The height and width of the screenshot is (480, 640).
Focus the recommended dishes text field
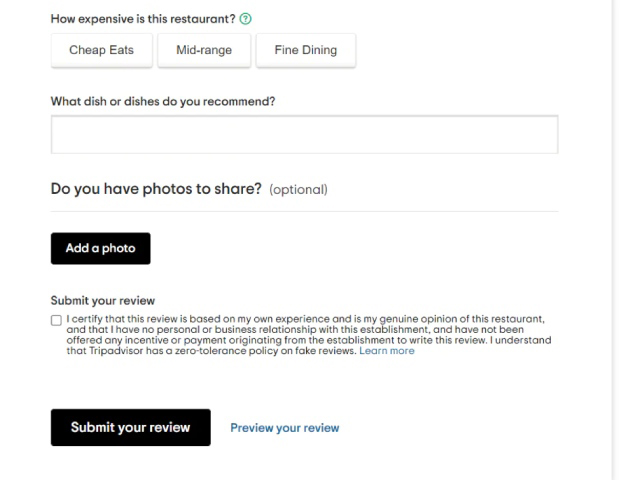304,134
